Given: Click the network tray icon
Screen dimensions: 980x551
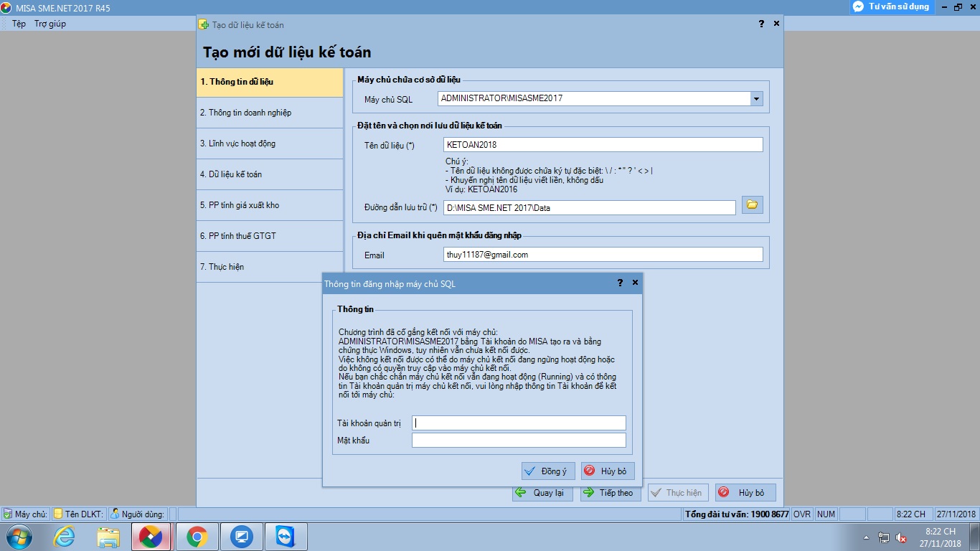Looking at the screenshot, I should [x=884, y=538].
